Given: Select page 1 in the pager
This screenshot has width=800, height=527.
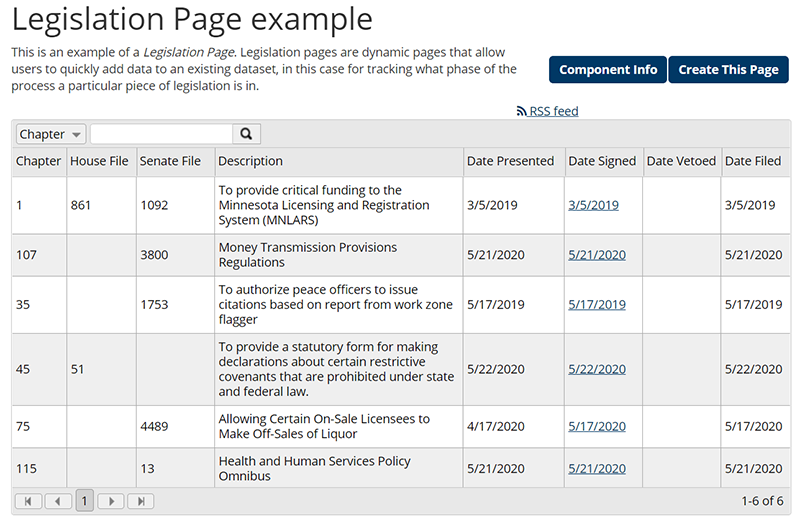Looking at the screenshot, I should pyautogui.click(x=85, y=501).
